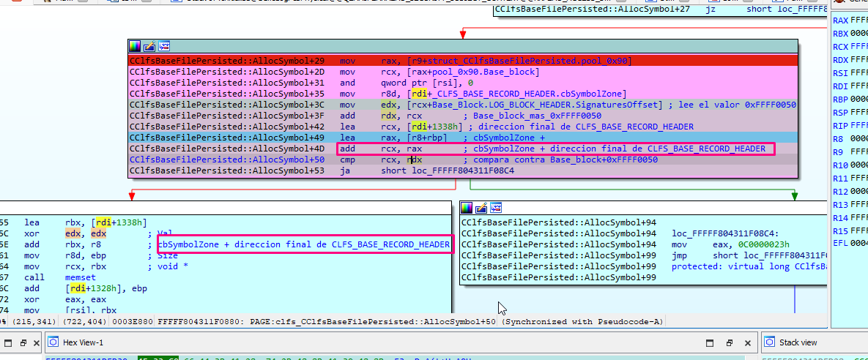Click the RSP register in registers panel

(841, 112)
